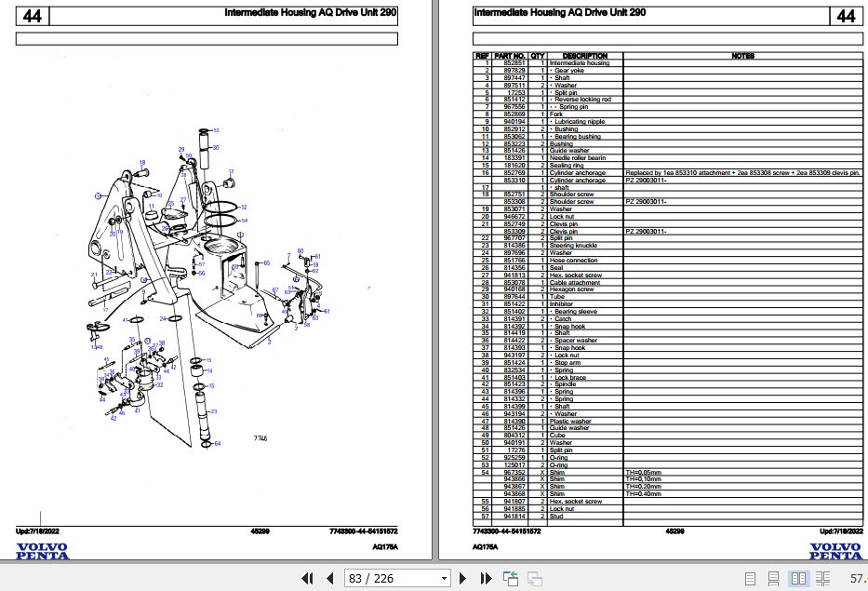Select the 'Hexagon screw' description

click(571, 289)
